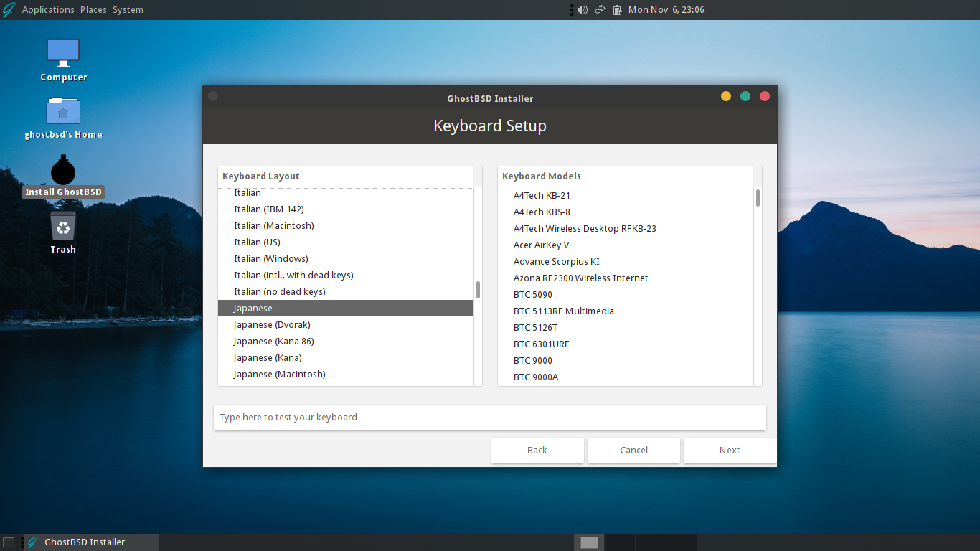The image size is (980, 551).
Task: Choose Acer AirKey V model
Action: pos(626,245)
